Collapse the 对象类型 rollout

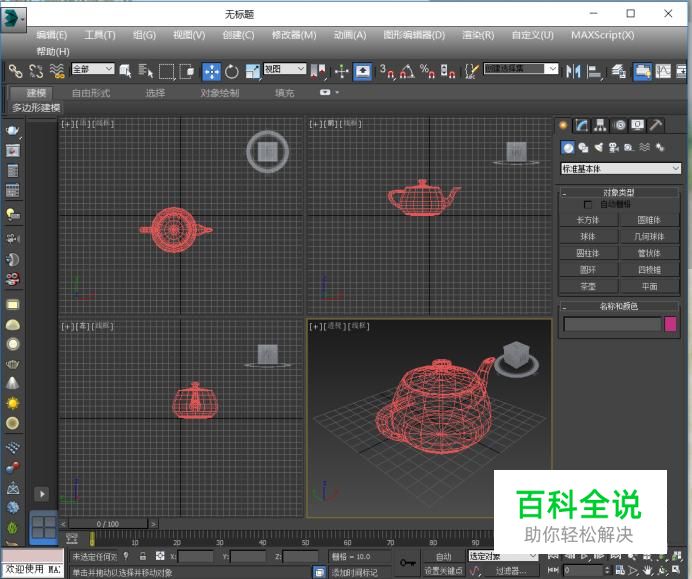click(619, 192)
